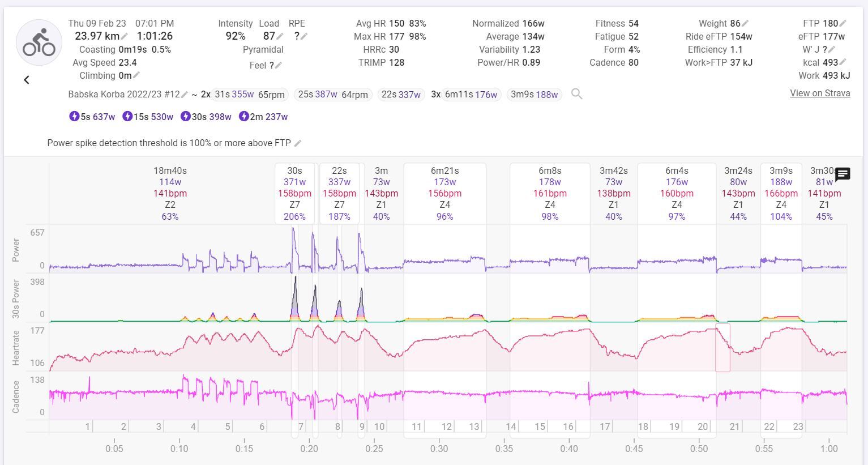This screenshot has height=465, width=868.
Task: Click the lightning icon for 5s power
Action: coord(74,117)
